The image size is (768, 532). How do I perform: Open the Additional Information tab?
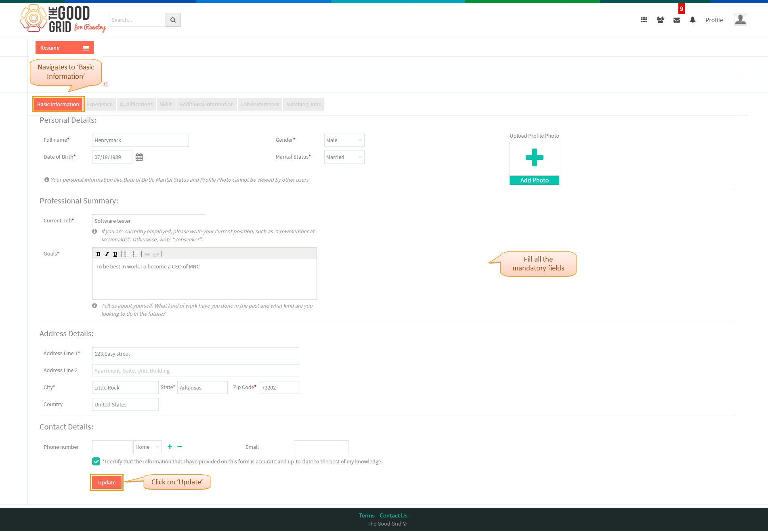coord(206,104)
